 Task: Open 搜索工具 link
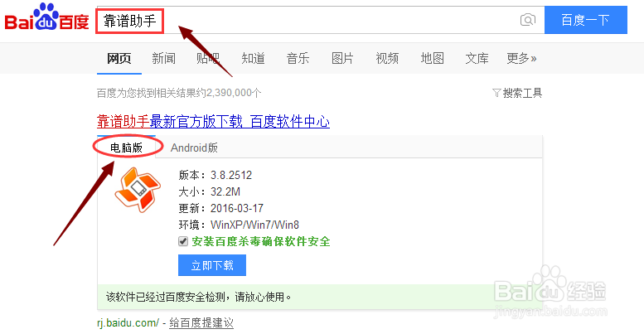coord(522,94)
